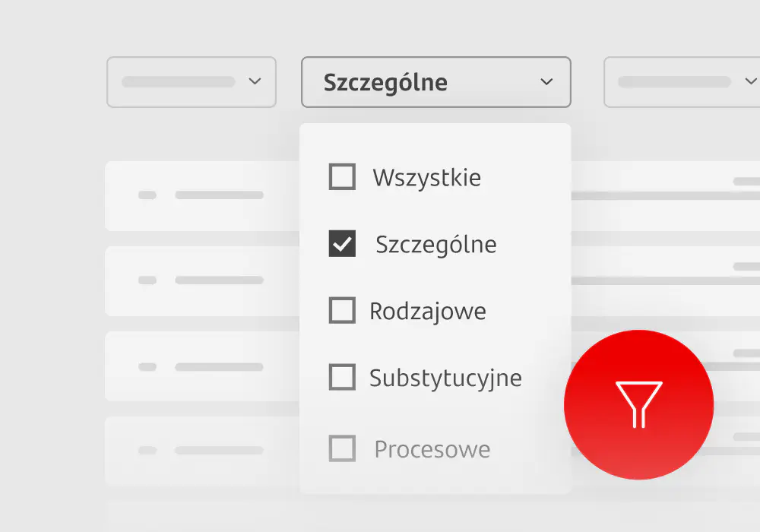Viewport: 760px width, 532px height.
Task: Select the Procesowe option text
Action: [x=432, y=449]
